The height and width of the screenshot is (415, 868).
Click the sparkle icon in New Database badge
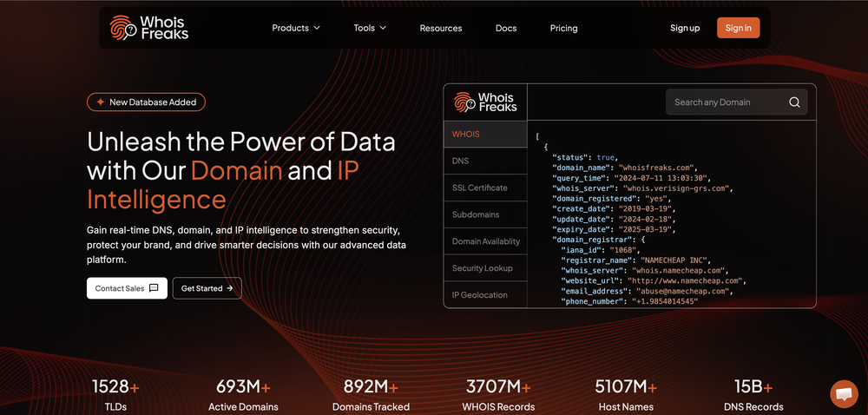click(x=100, y=102)
